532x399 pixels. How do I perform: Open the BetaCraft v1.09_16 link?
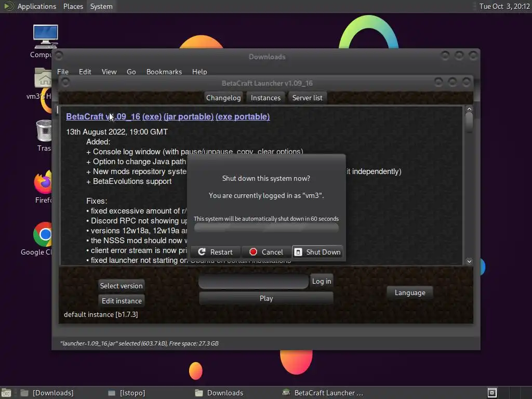tap(103, 116)
